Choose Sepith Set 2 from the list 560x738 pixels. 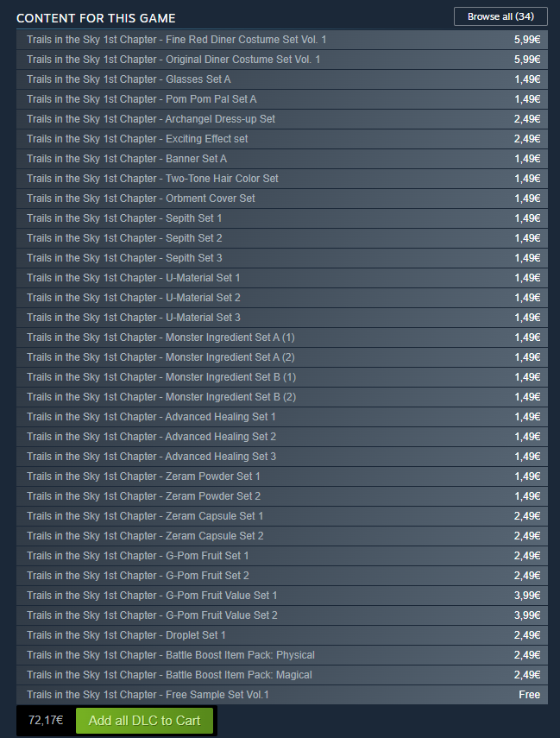(282, 238)
